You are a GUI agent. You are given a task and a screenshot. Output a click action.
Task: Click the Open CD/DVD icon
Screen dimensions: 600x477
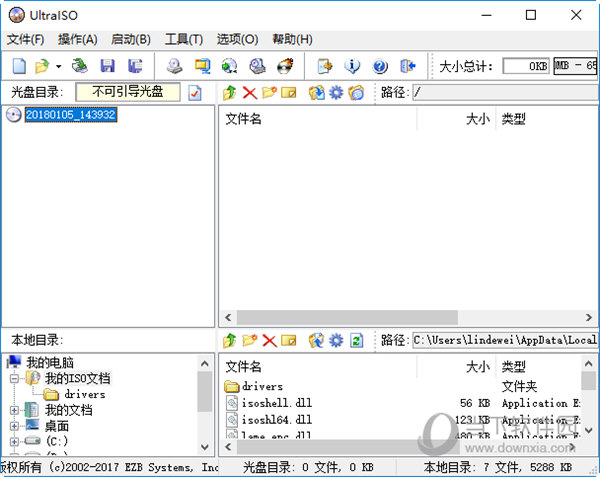coord(80,66)
